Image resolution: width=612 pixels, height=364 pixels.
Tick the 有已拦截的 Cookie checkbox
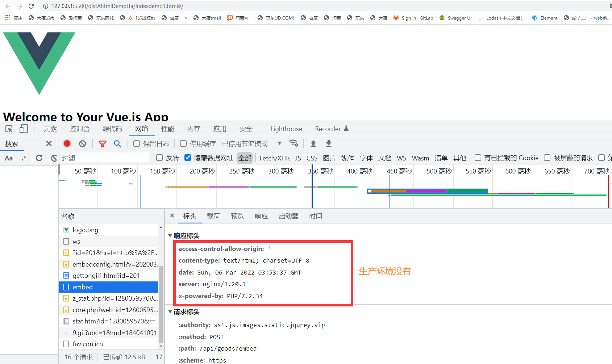pyautogui.click(x=478, y=158)
